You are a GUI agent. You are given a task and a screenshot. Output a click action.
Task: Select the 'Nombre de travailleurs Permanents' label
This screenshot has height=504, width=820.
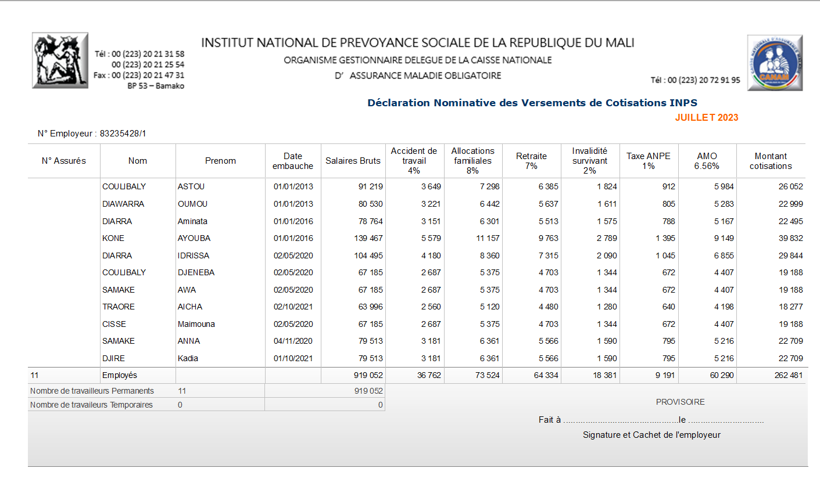(x=92, y=391)
